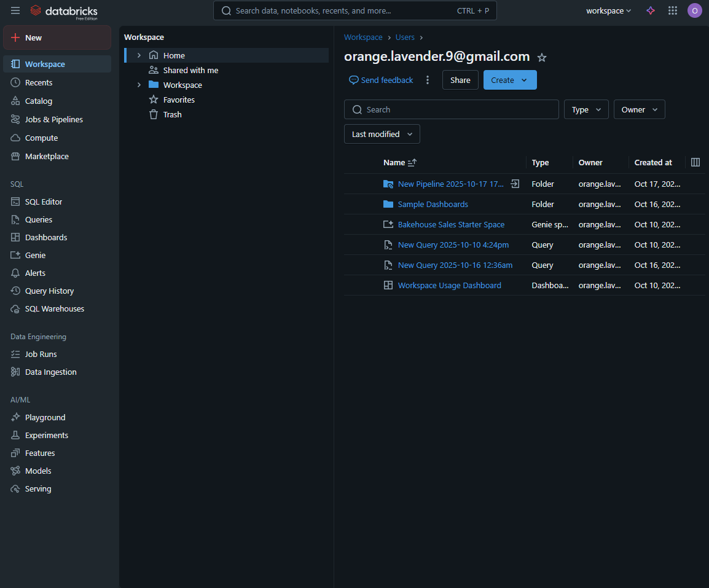Open the Workspace Usage Dashboard link
The width and height of the screenshot is (709, 588).
[x=449, y=285]
